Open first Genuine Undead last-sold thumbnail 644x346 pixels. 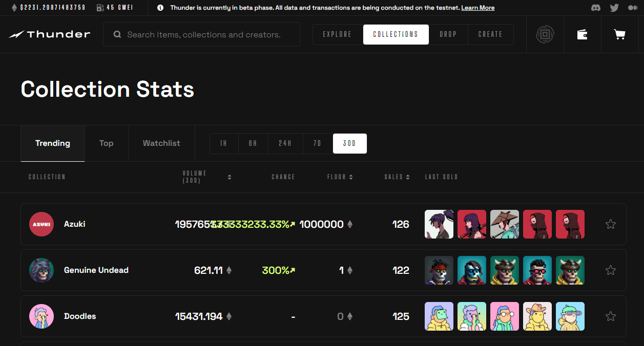click(439, 270)
